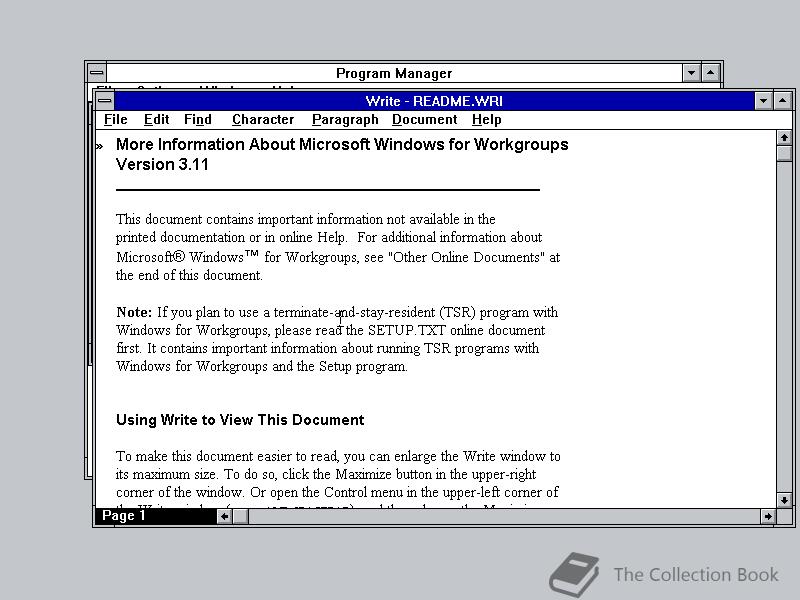Click the line starting 'To make this document easier'
The image size is (800, 600).
(x=338, y=456)
